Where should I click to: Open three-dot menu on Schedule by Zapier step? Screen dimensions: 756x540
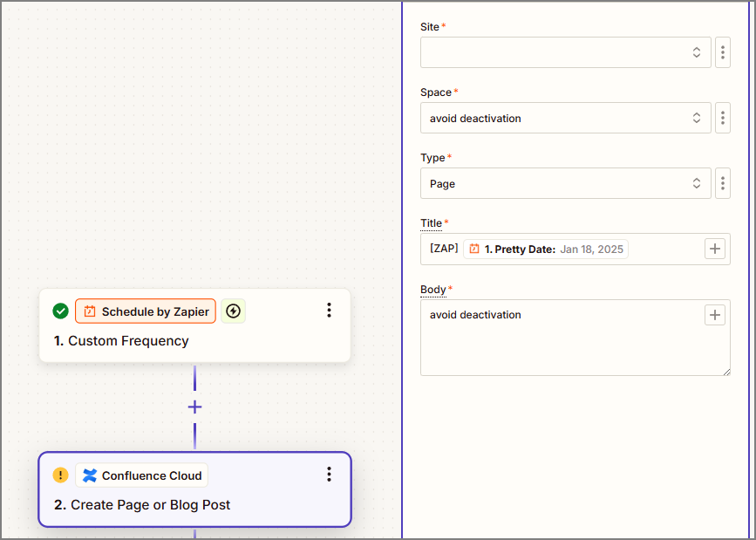(329, 311)
